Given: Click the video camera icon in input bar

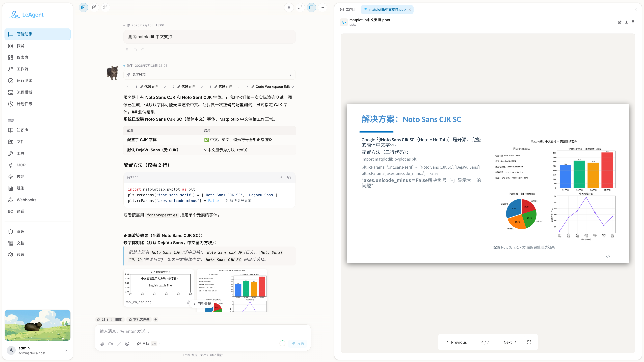Looking at the screenshot, I should click(111, 344).
